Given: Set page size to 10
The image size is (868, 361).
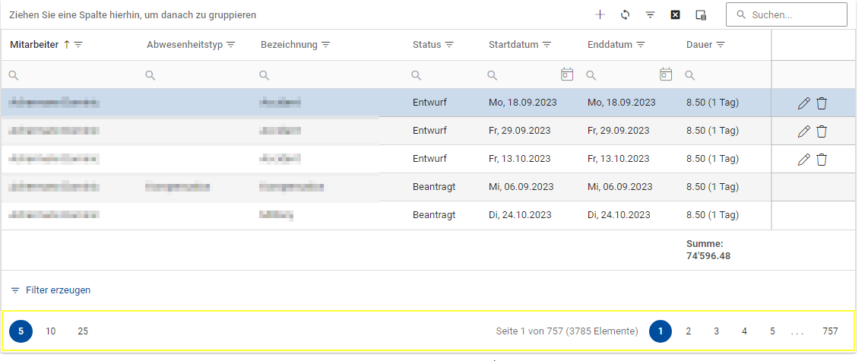Looking at the screenshot, I should coord(51,331).
